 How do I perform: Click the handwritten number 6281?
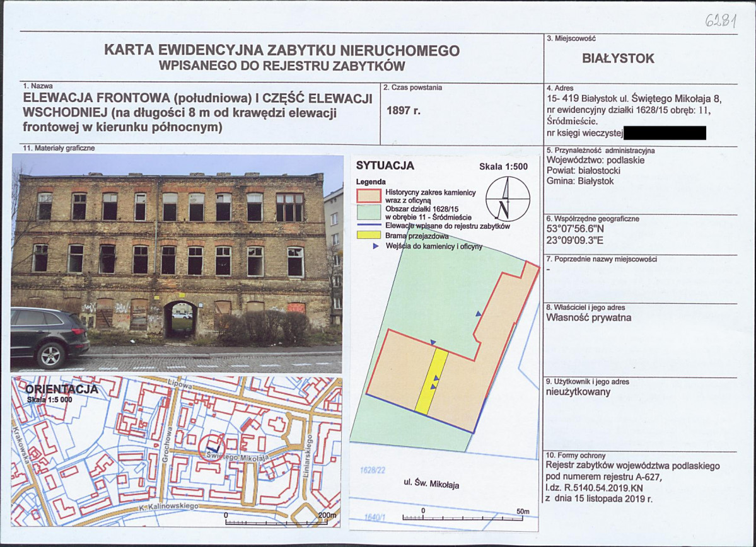point(721,20)
